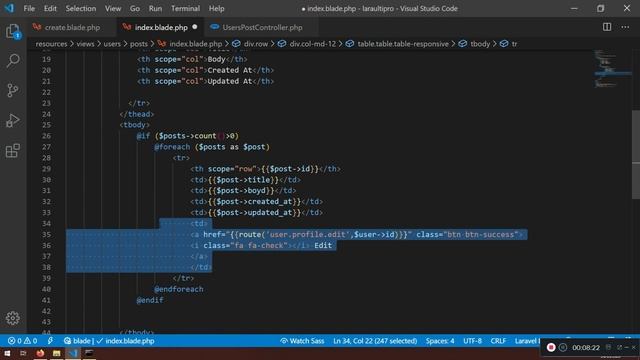This screenshot has width=640, height=360.
Task: Change file encoding via UTF-8
Action: (x=472, y=341)
